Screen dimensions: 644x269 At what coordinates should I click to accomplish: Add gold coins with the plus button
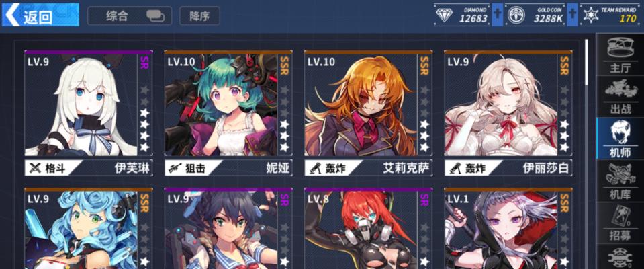coord(572,15)
